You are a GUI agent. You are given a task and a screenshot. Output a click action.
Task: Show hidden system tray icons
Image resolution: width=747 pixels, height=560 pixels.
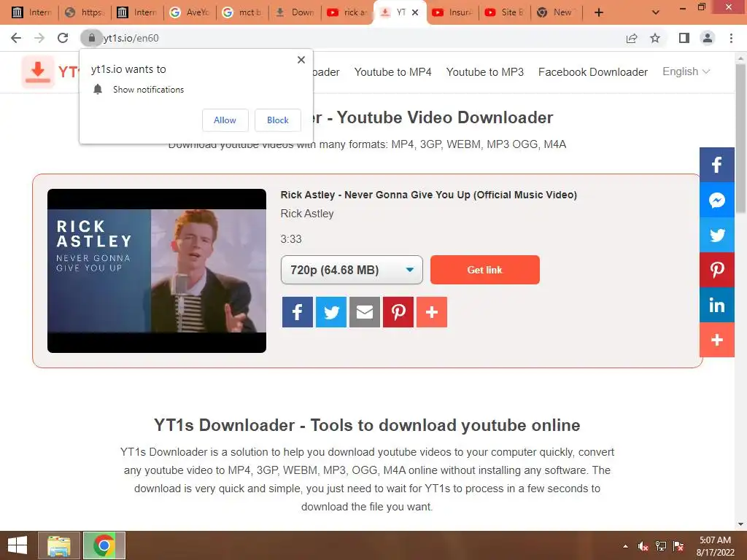click(x=625, y=546)
